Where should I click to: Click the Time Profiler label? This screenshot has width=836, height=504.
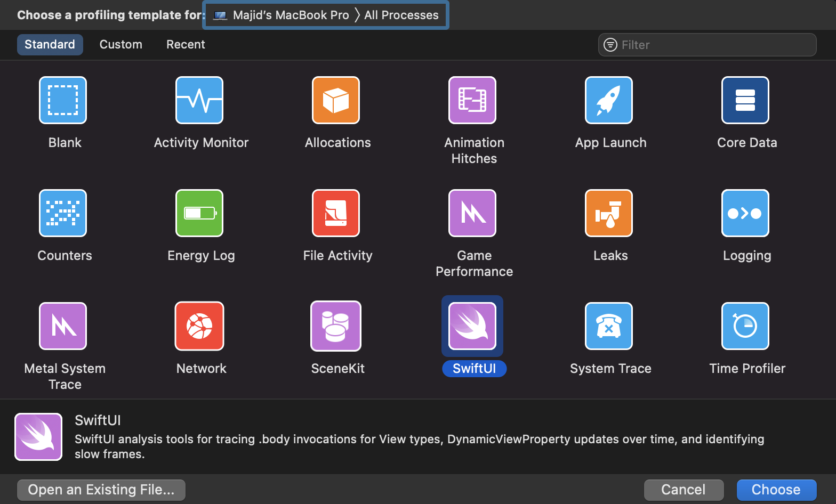[x=747, y=369]
